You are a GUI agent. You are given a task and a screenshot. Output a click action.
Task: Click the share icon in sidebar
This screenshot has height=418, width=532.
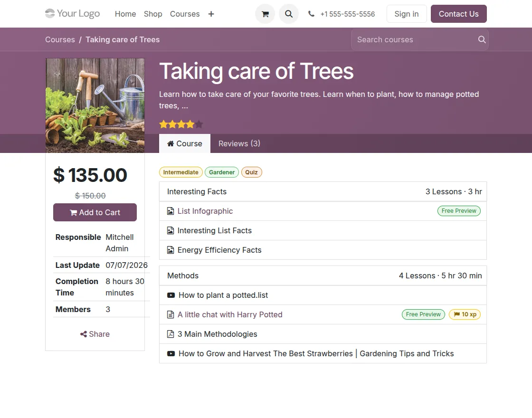[84, 334]
